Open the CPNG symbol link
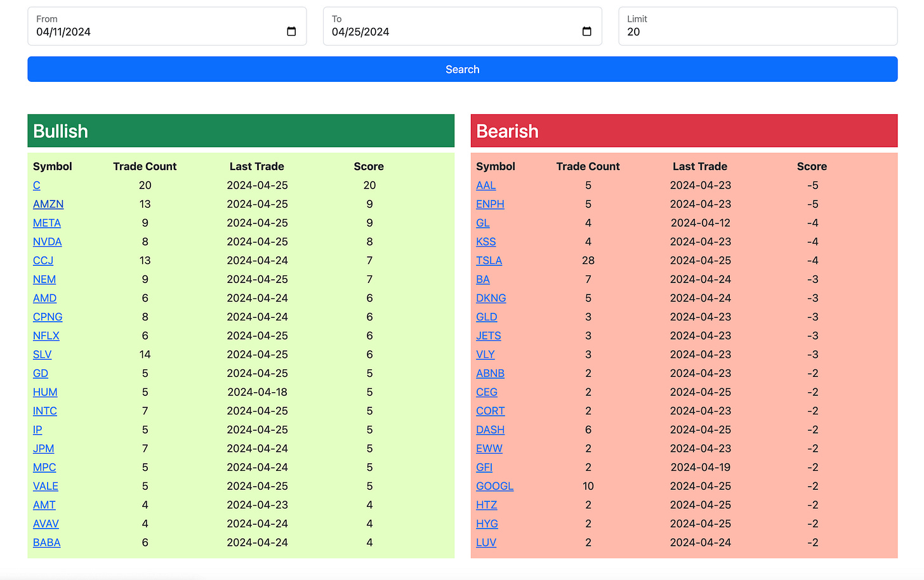 pyautogui.click(x=48, y=317)
